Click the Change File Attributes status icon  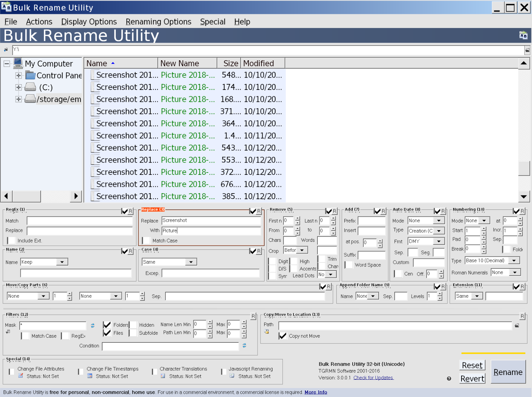click(21, 376)
